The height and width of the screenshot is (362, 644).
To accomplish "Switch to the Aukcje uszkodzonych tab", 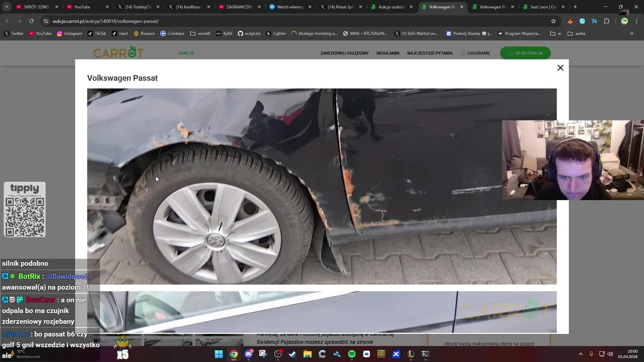I will [391, 7].
